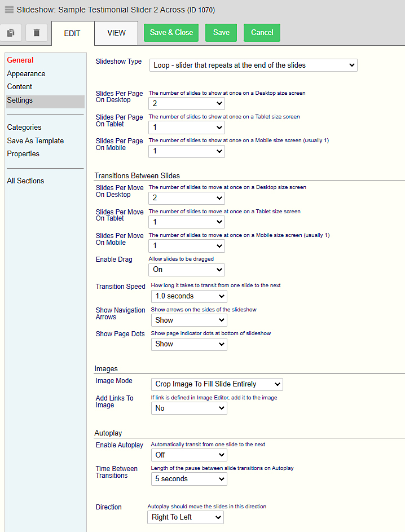
Task: Open Show Navigation Arrows dropdown
Action: 189,320
